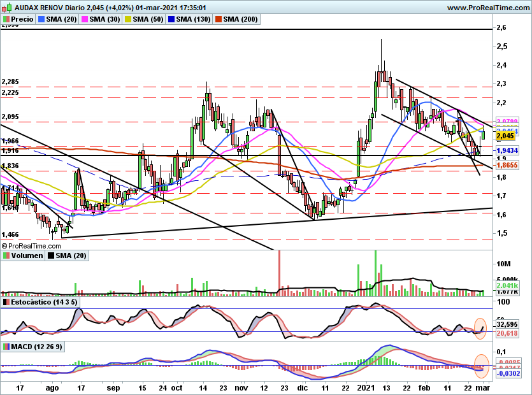Image resolution: width=532 pixels, height=395 pixels.
Task: Click the 1,916 level label
Action: pyautogui.click(x=10, y=150)
